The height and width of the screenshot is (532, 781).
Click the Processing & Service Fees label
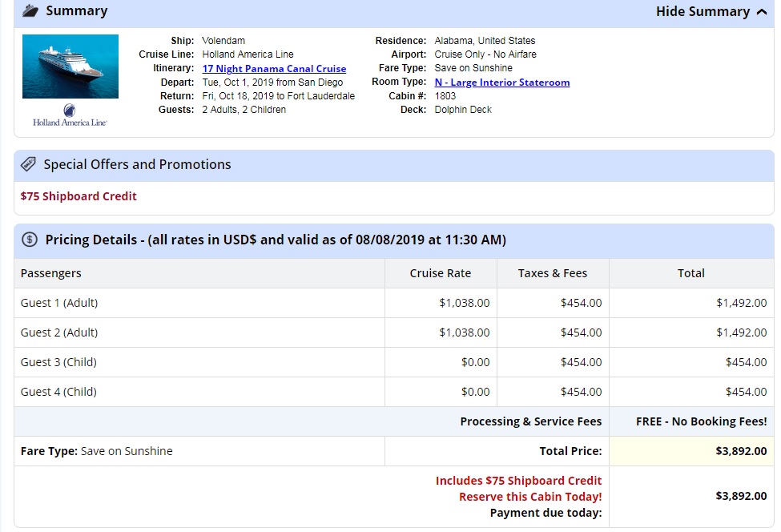click(x=531, y=421)
